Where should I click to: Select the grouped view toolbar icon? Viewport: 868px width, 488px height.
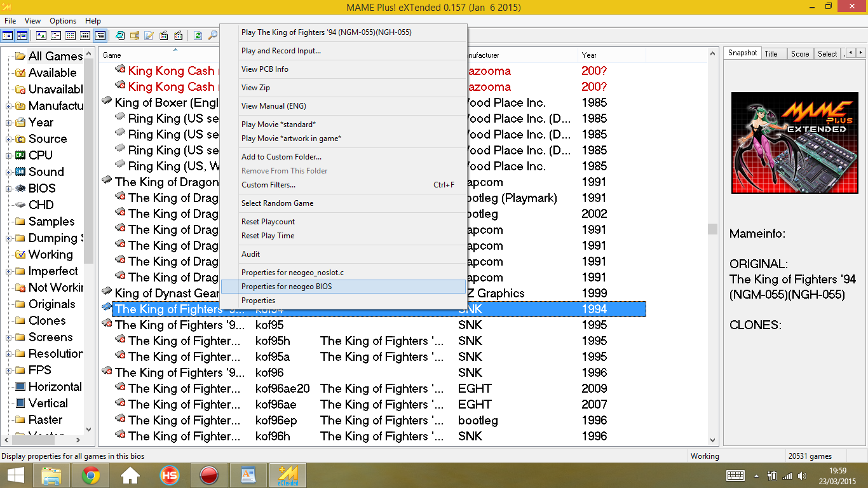click(100, 36)
